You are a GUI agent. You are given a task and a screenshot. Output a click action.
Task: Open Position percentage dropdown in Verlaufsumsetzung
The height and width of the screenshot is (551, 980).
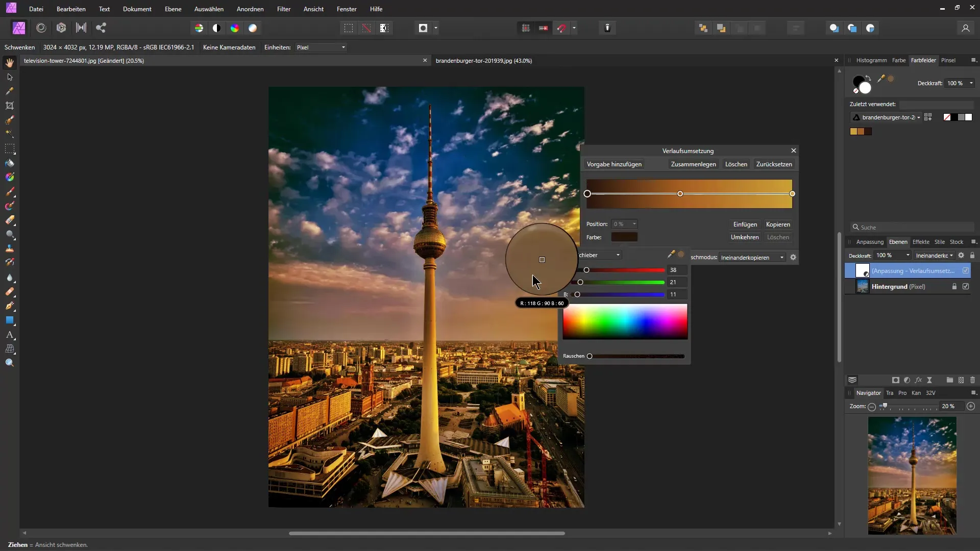624,224
